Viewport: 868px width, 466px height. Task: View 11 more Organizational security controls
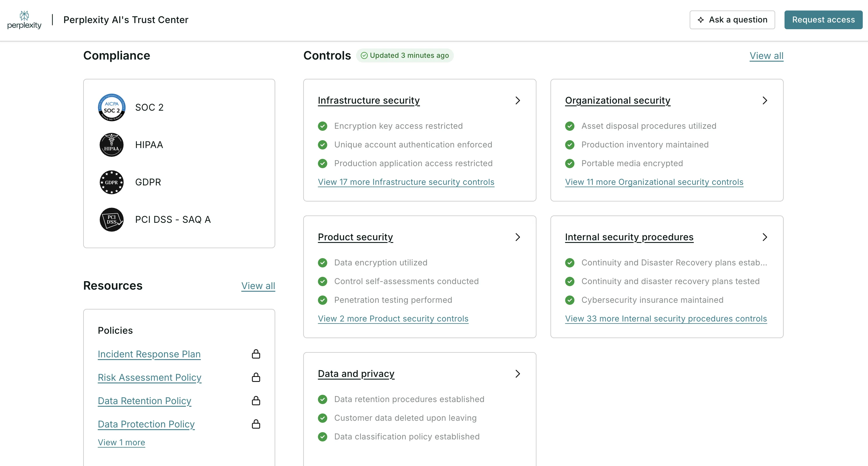pos(654,182)
